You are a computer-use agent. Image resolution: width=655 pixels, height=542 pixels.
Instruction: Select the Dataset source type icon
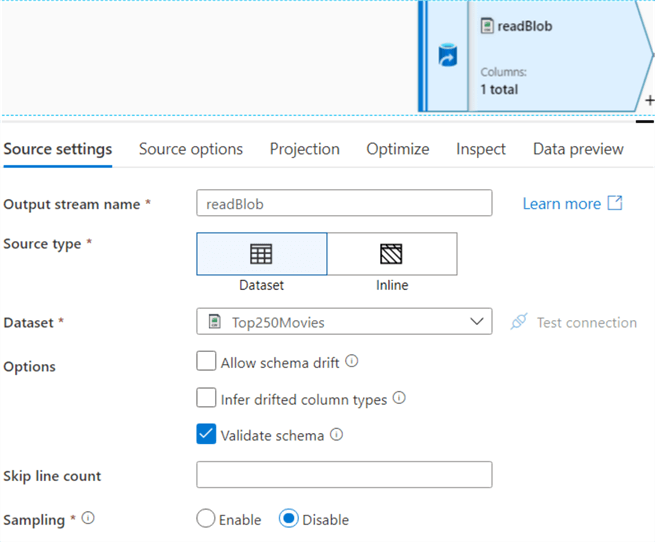pyautogui.click(x=261, y=254)
